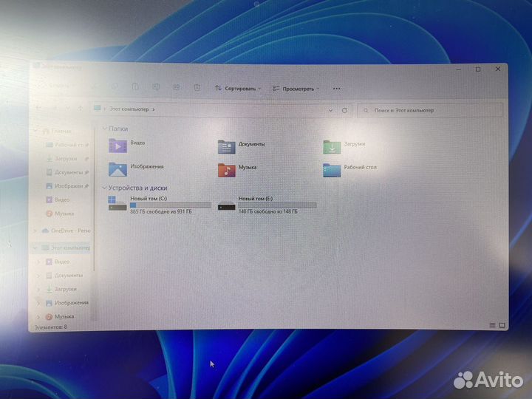Expand Загрузки under Этот компьютер in the sidebar
The height and width of the screenshot is (399, 532).
38,289
